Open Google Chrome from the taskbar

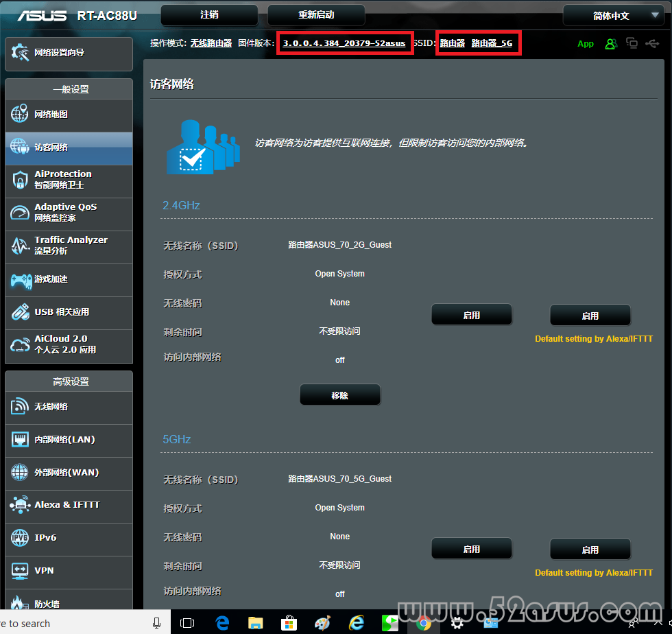pos(424,624)
